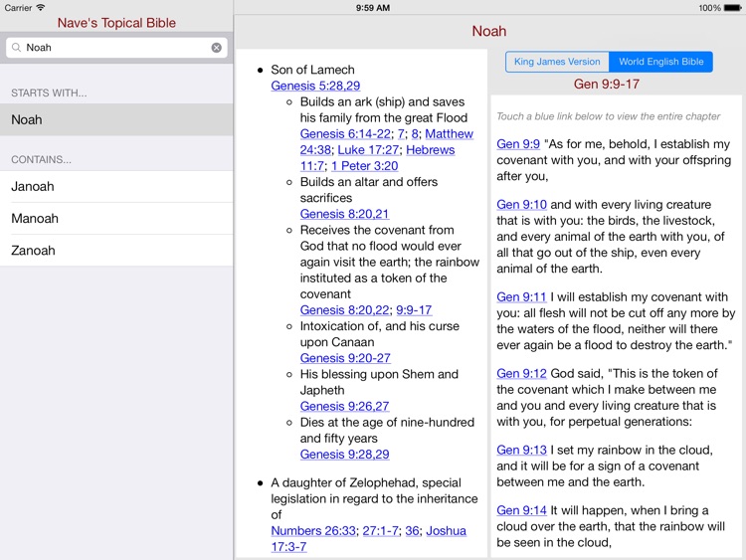746x560 pixels.
Task: Open the Manoah topic entry
Action: click(116, 219)
